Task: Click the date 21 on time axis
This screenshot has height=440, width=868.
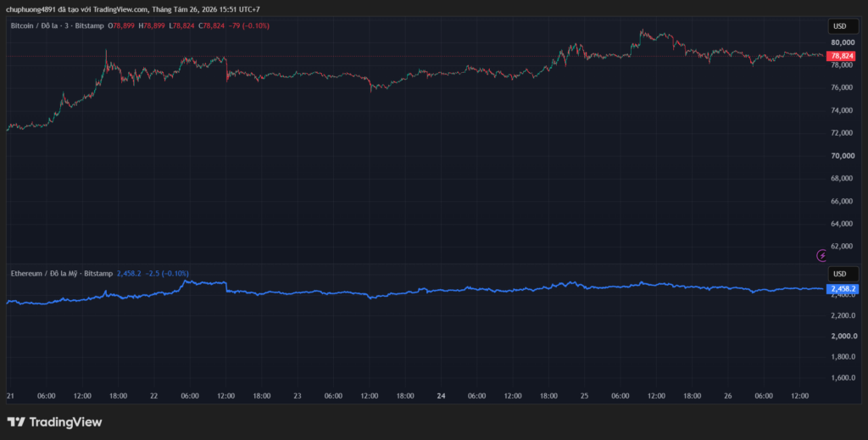Action: coord(10,396)
